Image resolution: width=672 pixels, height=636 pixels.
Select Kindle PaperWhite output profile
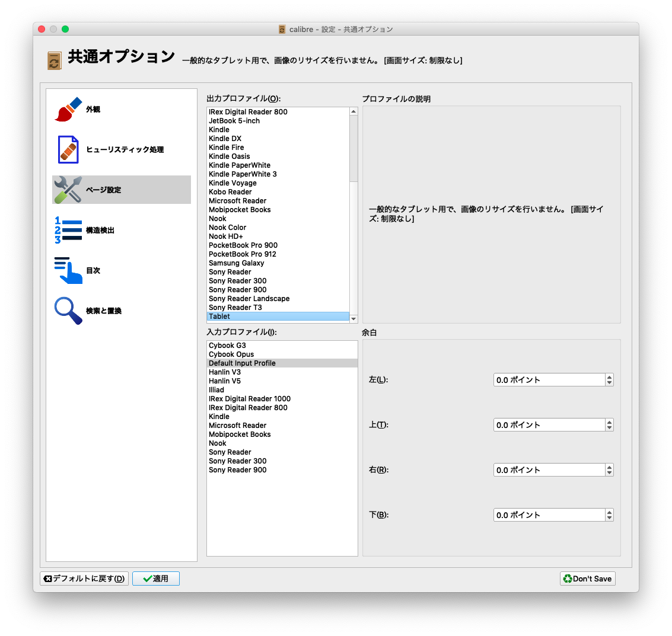click(278, 165)
